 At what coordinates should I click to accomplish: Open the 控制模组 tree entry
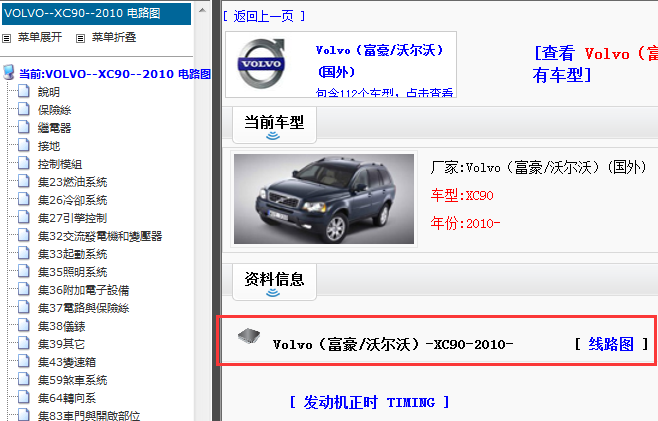tap(60, 164)
